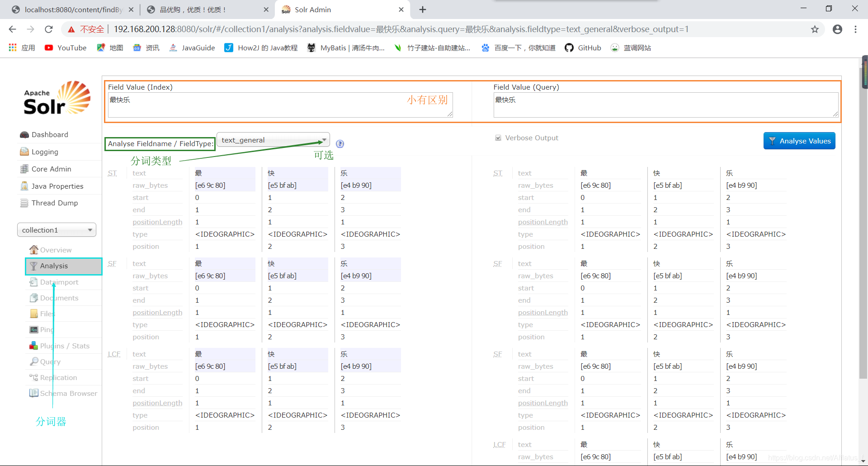Open the MyBatis bookmark
Screen dimensions: 868x466
pos(346,48)
